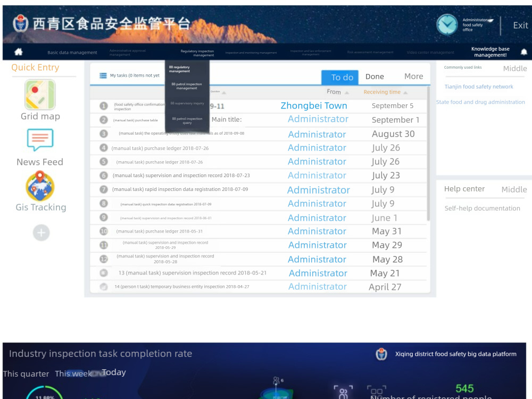The image size is (532, 399).
Task: Open Knowledge base management menu
Action: 491,52
